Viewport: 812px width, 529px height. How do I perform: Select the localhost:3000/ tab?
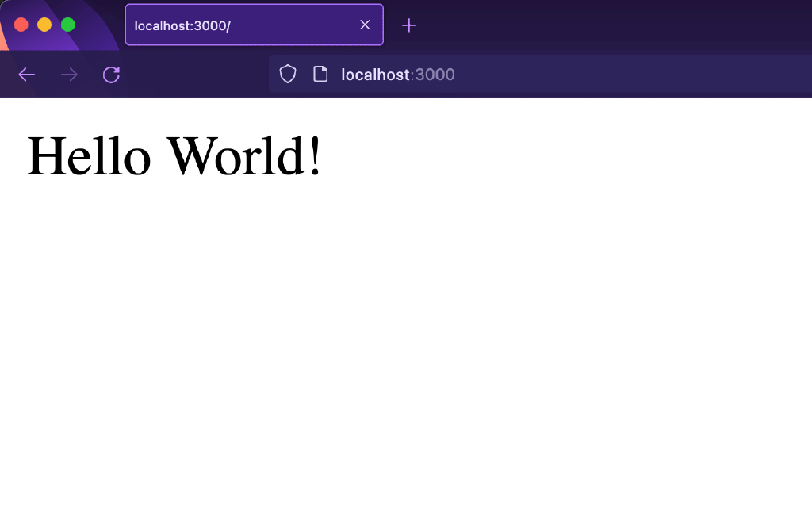238,25
